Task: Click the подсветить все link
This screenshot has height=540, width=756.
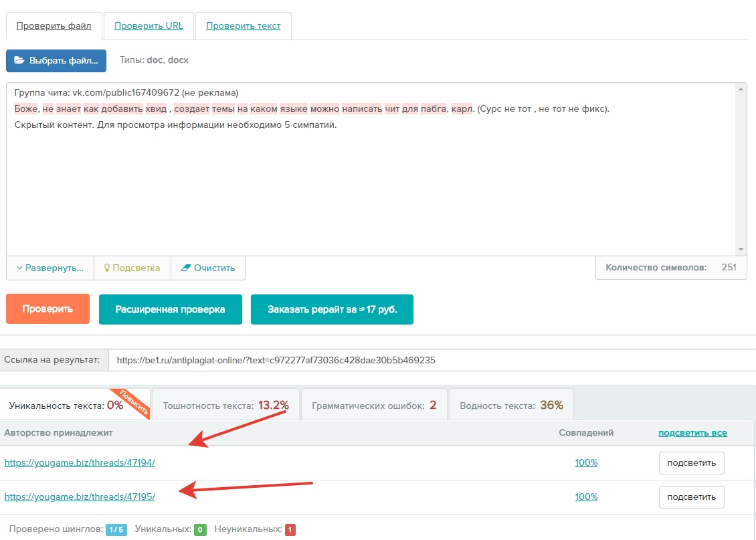Action: [x=692, y=433]
